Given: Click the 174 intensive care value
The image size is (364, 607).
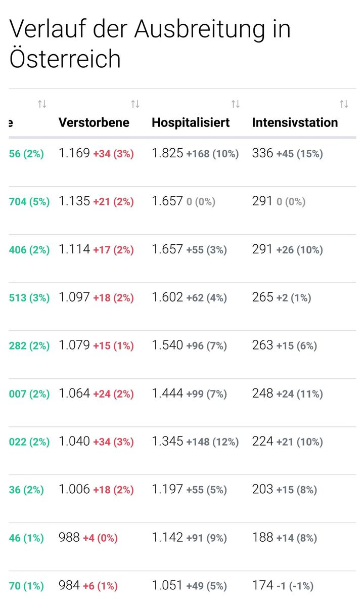Looking at the screenshot, I should pos(262,586).
